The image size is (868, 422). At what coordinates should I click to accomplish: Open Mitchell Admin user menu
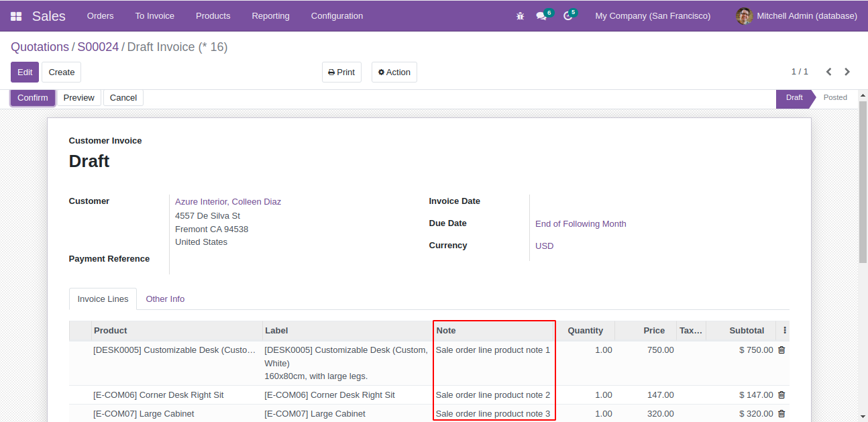point(796,16)
